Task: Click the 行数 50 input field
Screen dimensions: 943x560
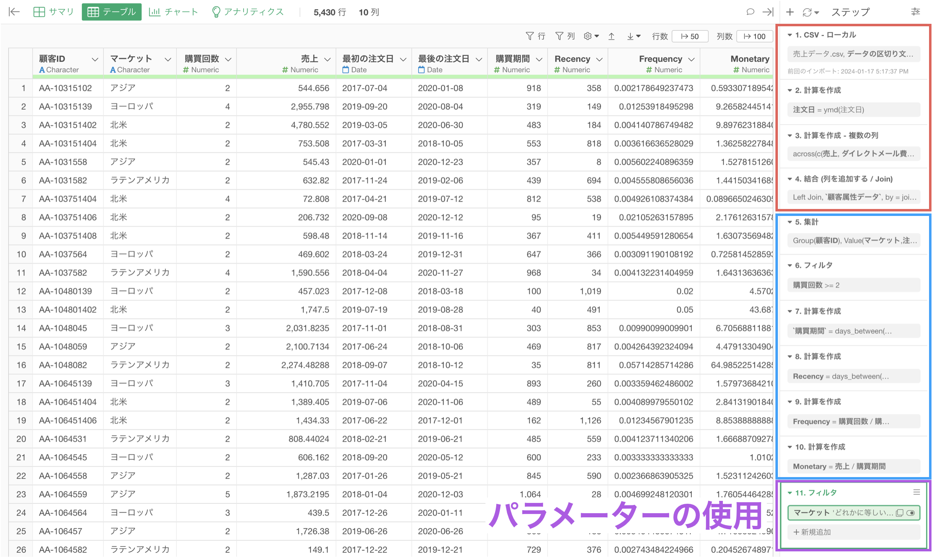Action: coord(690,36)
